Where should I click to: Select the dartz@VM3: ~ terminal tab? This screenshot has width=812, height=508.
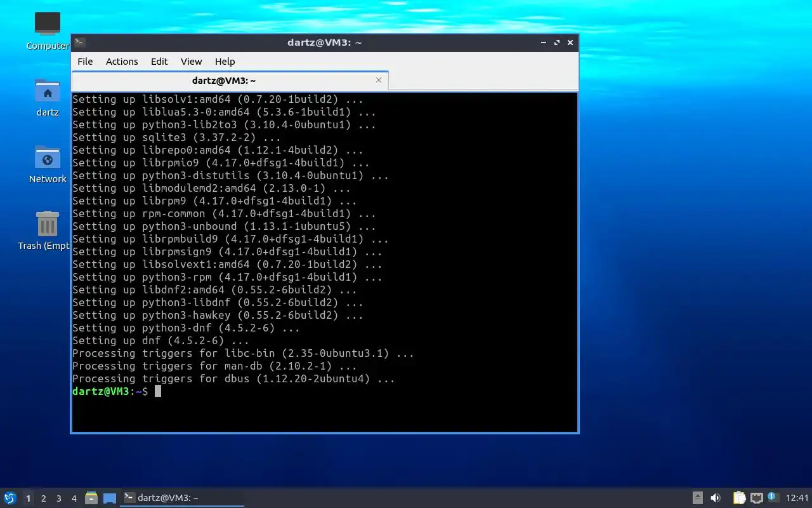[x=230, y=81]
